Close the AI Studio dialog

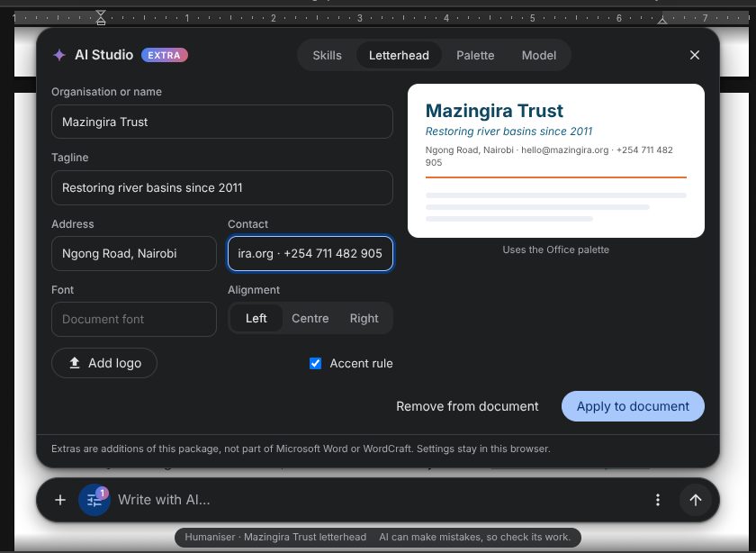click(694, 55)
